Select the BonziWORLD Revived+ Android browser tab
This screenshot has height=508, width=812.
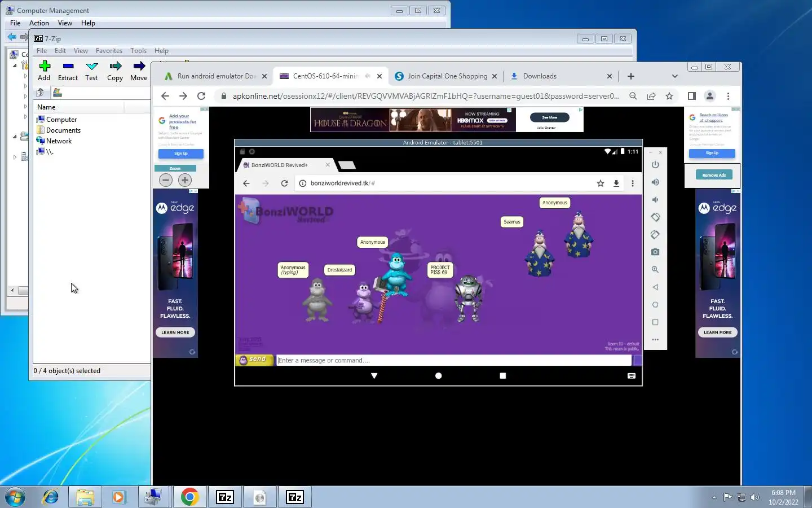tap(286, 165)
